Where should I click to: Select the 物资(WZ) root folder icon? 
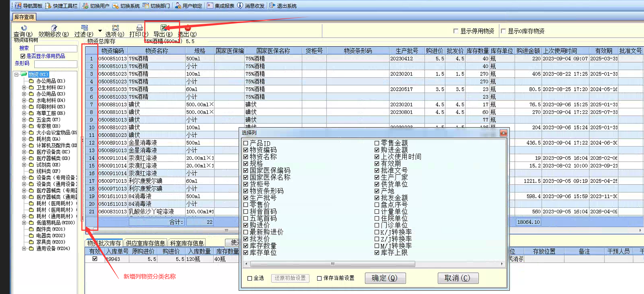click(24, 74)
